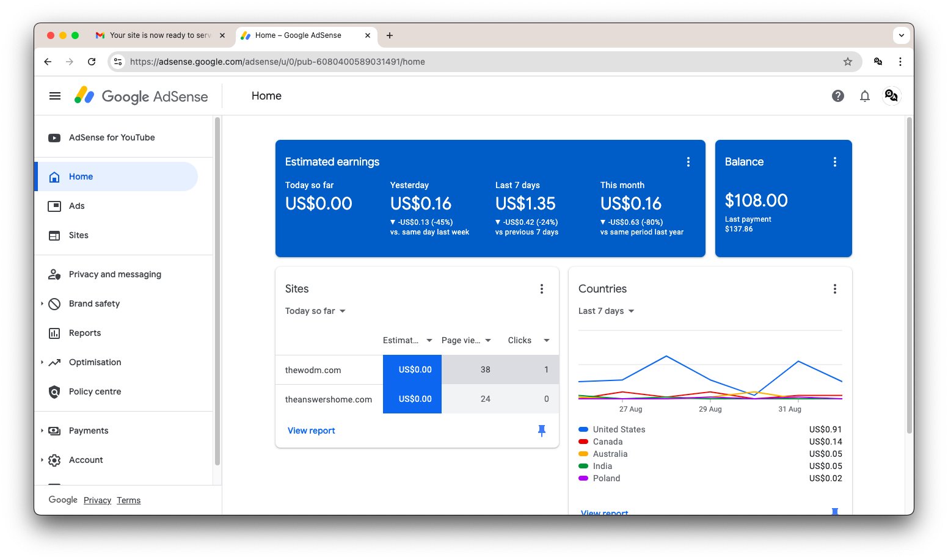Click the Brand safety blocked icon
948x560 pixels.
point(54,304)
